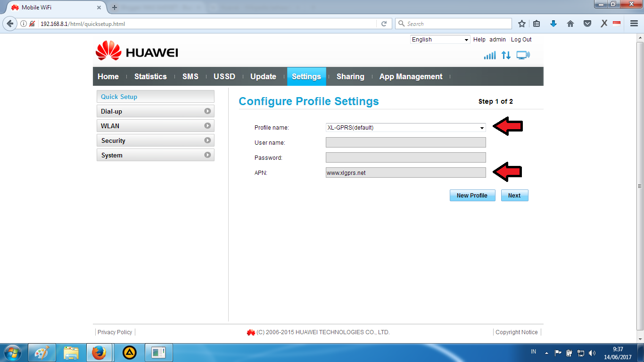The image size is (644, 362).
Task: Click the power plug battery tray icon
Action: pos(570,353)
